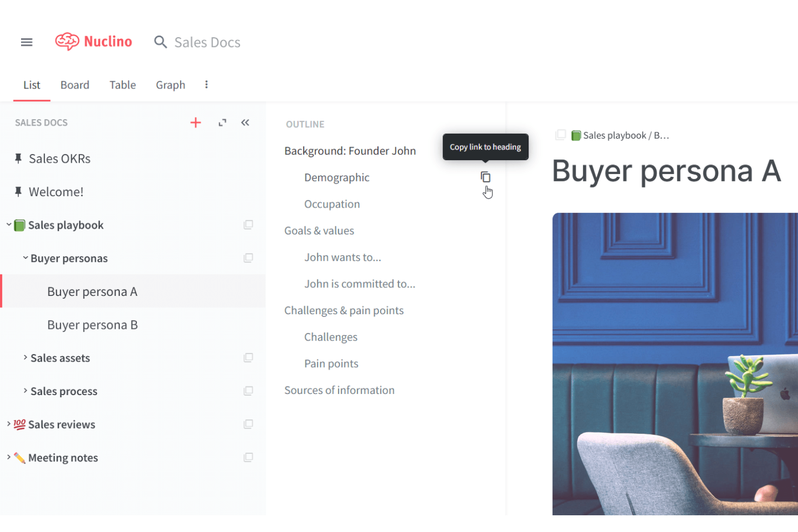Jump to Sources of information heading
The width and height of the screenshot is (798, 532).
[339, 390]
